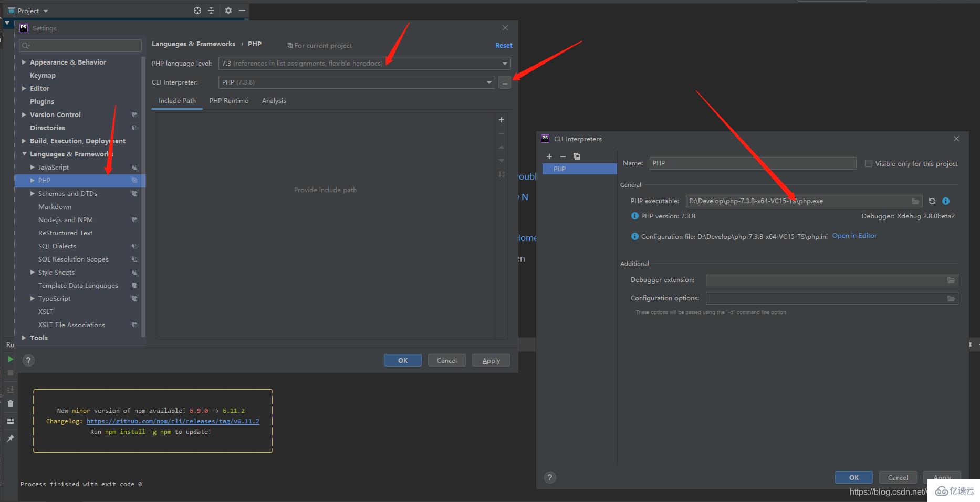Expand Configuration options field editor
Viewport: 980px width, 502px height.
[x=951, y=299]
